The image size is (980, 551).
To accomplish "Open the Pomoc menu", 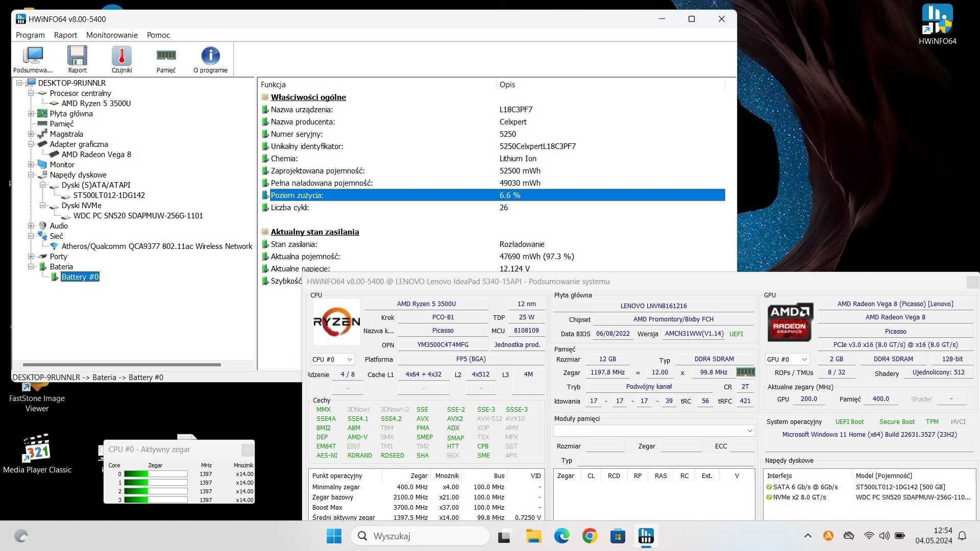I will pos(158,35).
